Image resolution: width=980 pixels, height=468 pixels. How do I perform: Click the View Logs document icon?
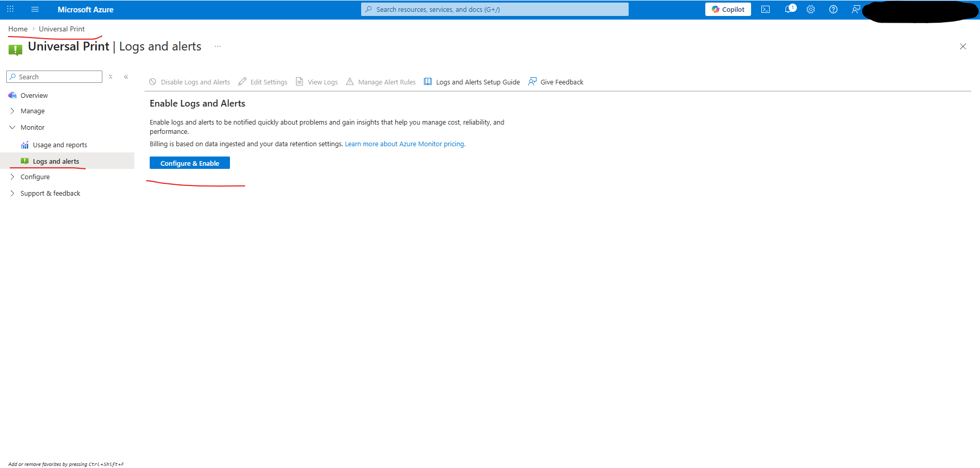point(299,81)
